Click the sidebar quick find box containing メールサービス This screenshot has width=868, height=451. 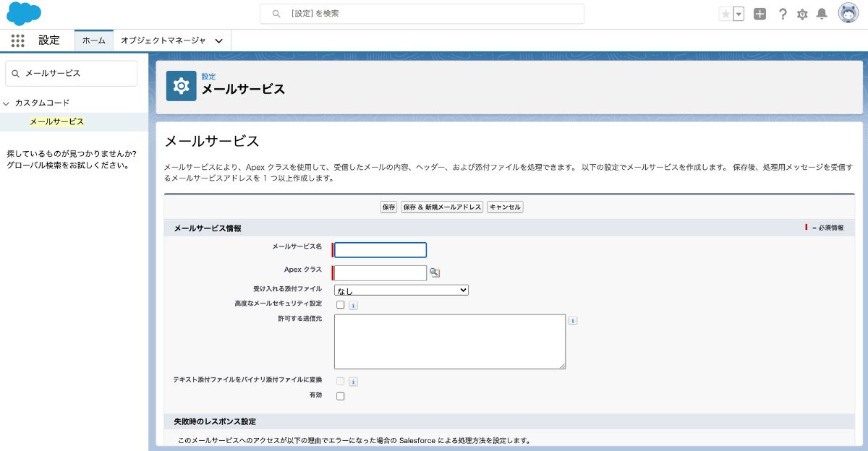click(x=71, y=73)
